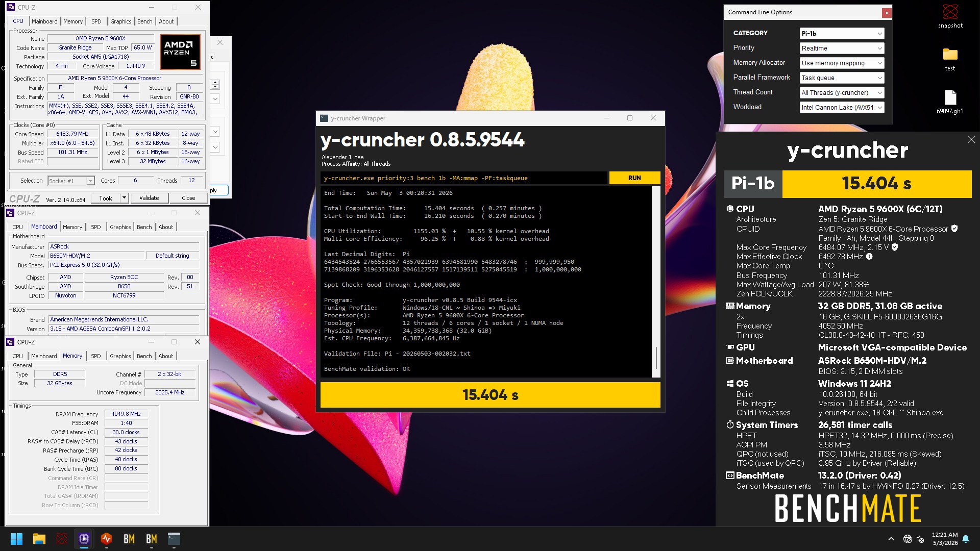Close the BenchMate y-cruncher result panel
The image size is (980, 551).
971,140
